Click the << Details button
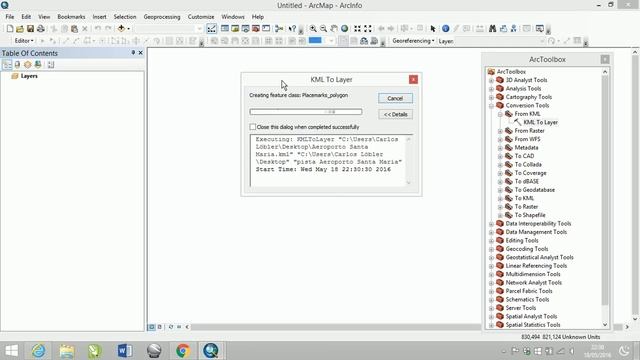 point(395,114)
